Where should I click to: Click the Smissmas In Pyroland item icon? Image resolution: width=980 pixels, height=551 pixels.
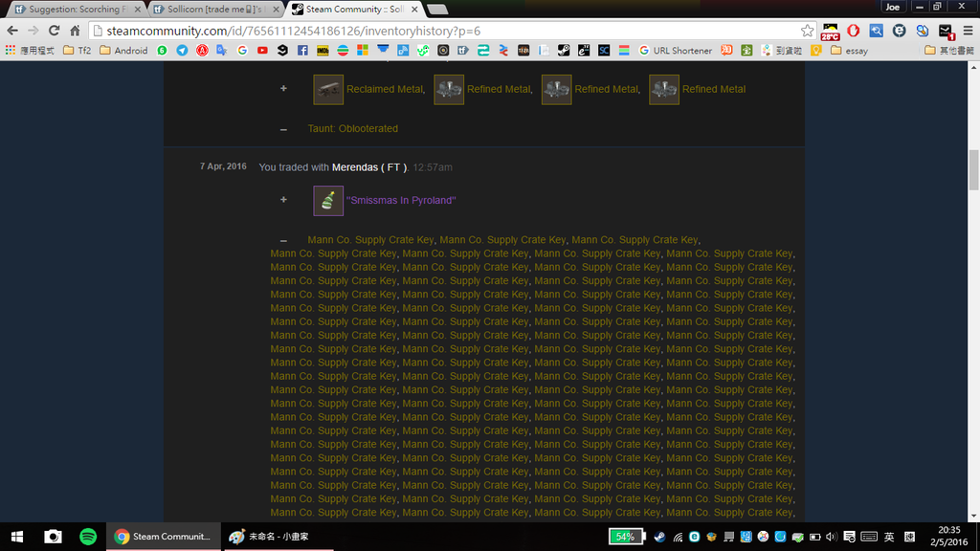click(328, 200)
